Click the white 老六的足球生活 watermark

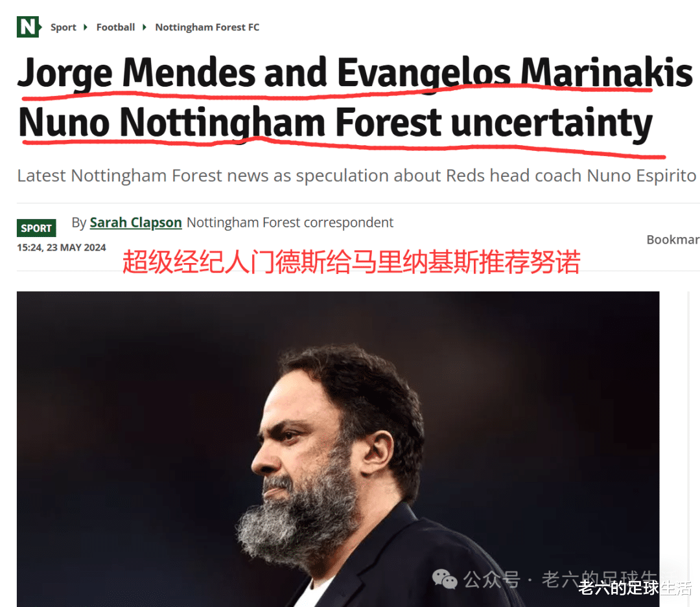click(x=635, y=588)
